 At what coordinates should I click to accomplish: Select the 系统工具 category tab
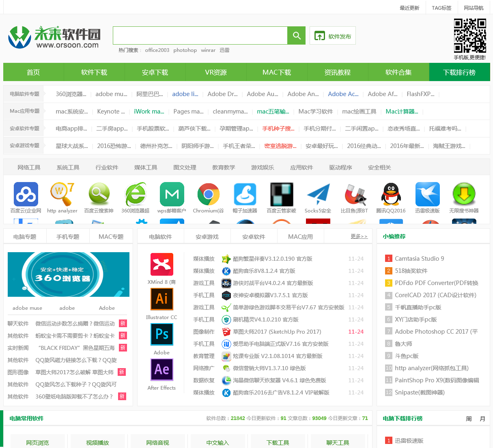pyautogui.click(x=68, y=167)
